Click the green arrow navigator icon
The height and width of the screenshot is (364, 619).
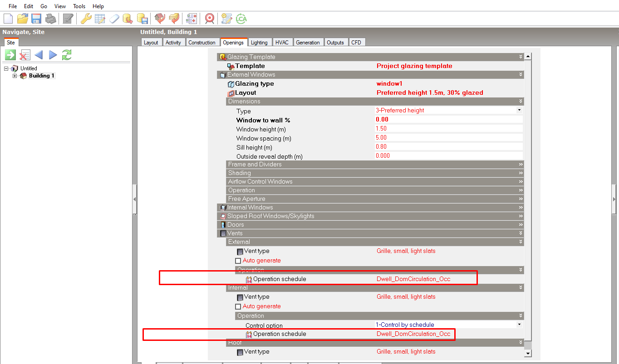coord(10,55)
